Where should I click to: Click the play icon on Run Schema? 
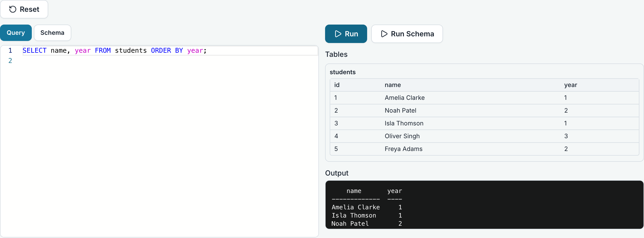384,34
